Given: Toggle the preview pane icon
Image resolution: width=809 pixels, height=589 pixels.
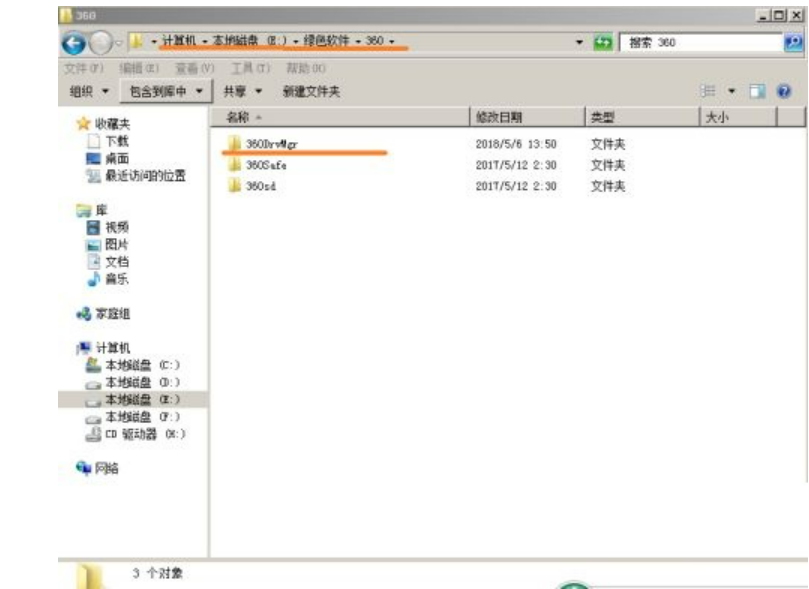Looking at the screenshot, I should (757, 91).
